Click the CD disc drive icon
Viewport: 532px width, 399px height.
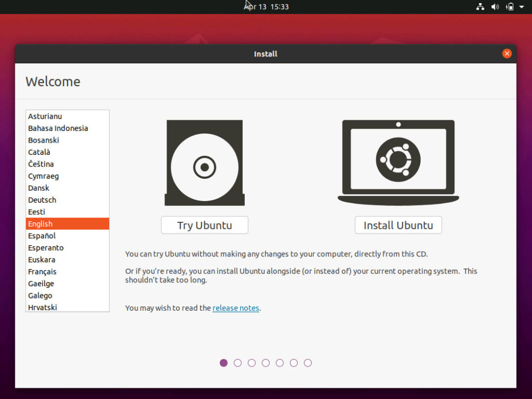point(205,162)
